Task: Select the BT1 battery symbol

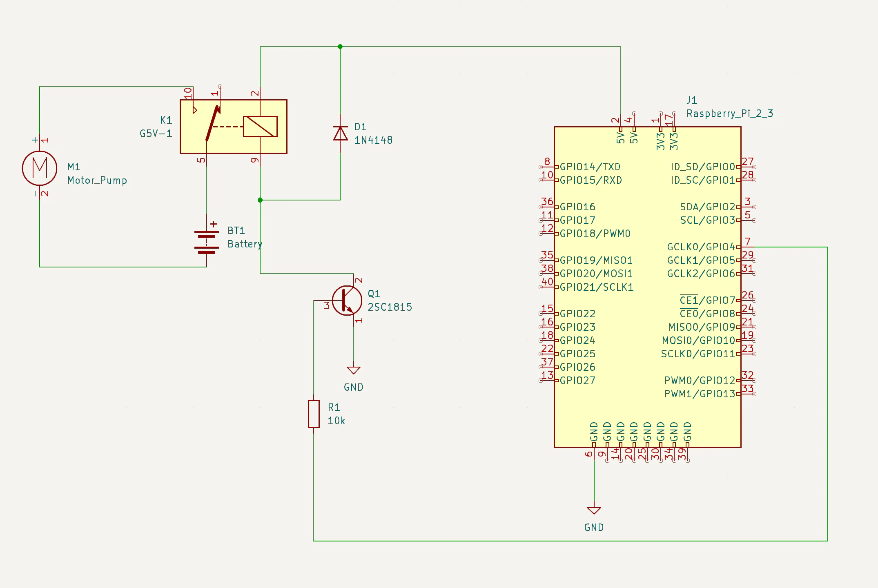Action: coord(207,242)
